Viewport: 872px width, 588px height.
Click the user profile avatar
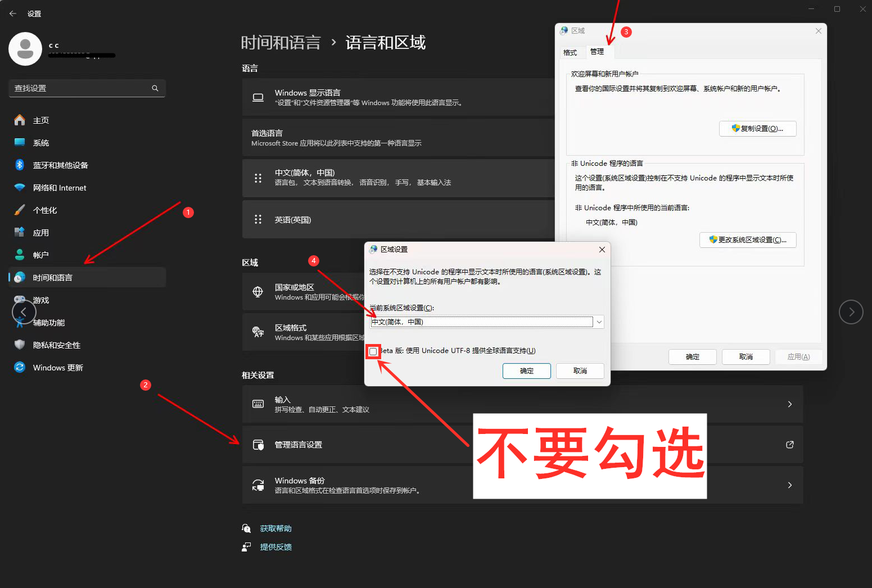coord(25,49)
